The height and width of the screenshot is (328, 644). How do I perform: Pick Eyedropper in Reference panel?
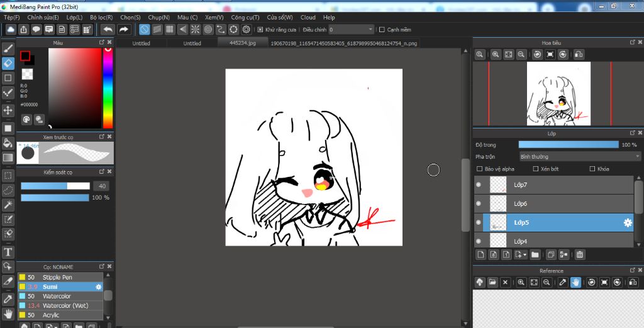click(x=563, y=282)
